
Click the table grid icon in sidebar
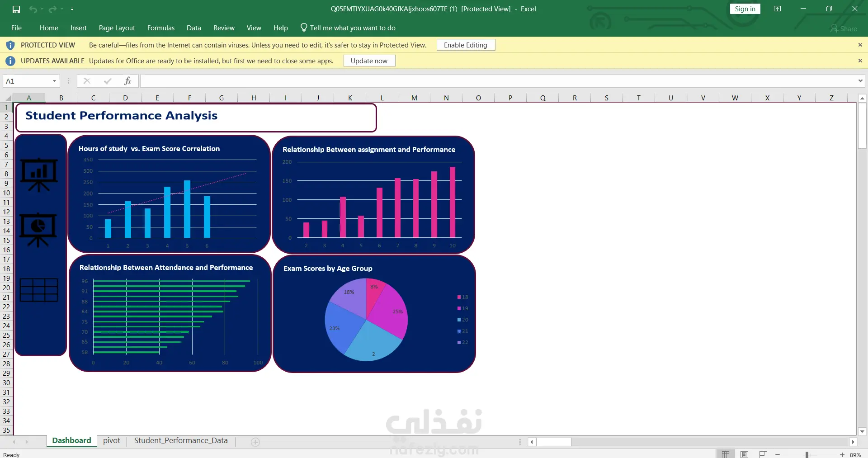[39, 290]
